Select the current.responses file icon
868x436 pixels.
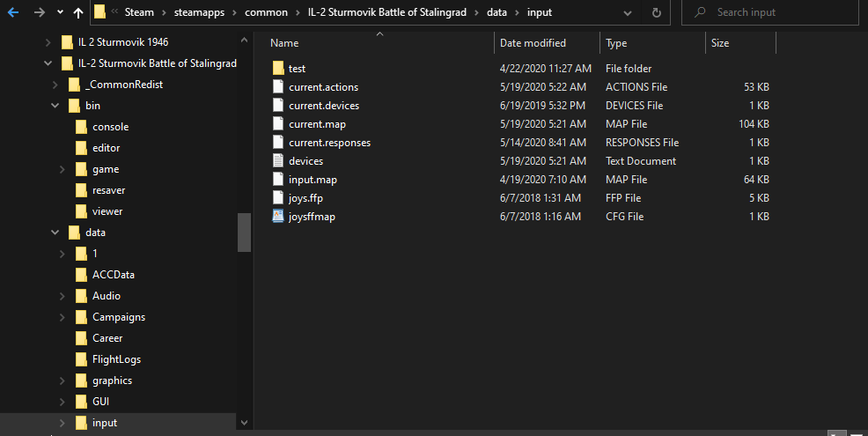pos(278,143)
